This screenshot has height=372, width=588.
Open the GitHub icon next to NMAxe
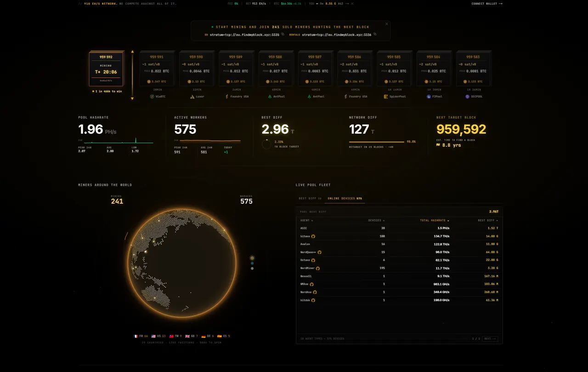pyautogui.click(x=312, y=284)
